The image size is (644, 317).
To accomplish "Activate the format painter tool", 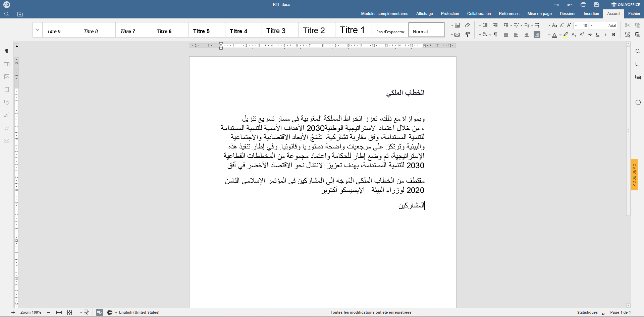I will (x=468, y=35).
